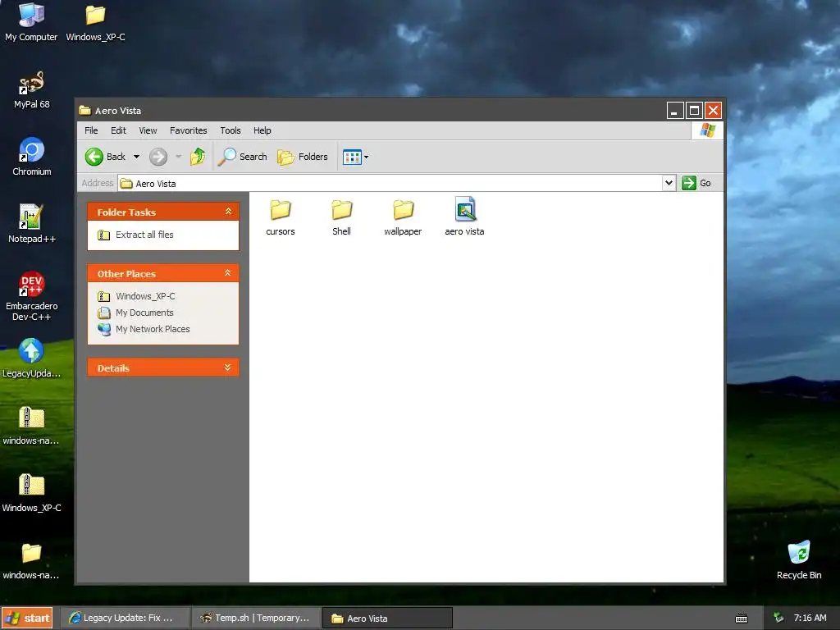
Task: Open the Windows_XP-C folder at desktop top
Action: click(x=95, y=22)
